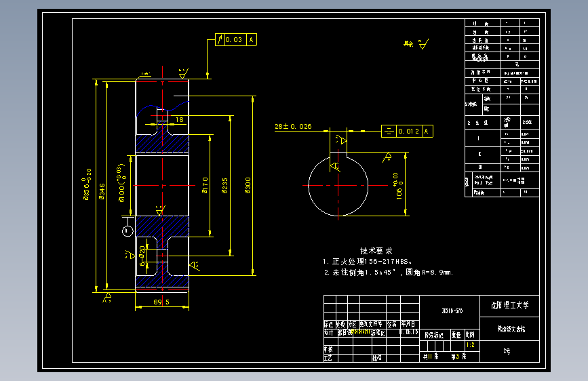Click the Ø356 outer diameter dimension
588x381 pixels.
86,184
